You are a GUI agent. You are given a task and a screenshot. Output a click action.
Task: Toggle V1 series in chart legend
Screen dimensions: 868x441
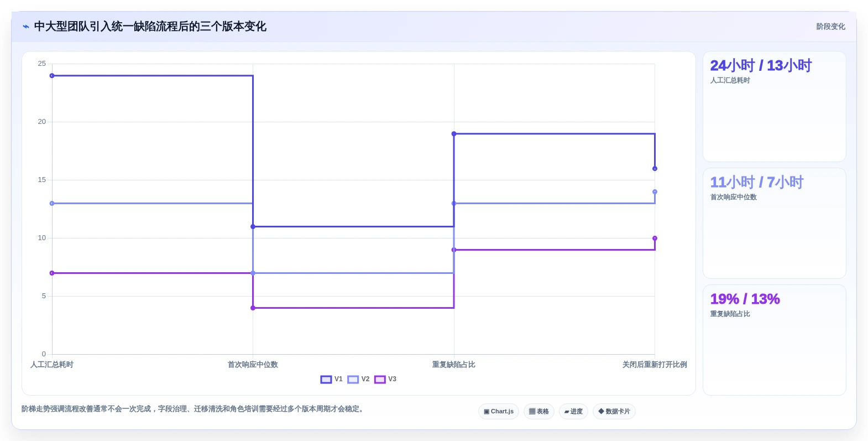point(332,379)
